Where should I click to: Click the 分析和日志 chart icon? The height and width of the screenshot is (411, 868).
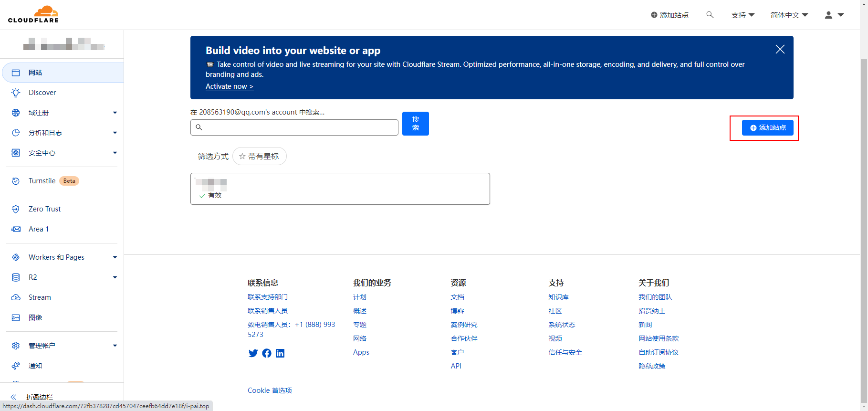[x=16, y=133]
